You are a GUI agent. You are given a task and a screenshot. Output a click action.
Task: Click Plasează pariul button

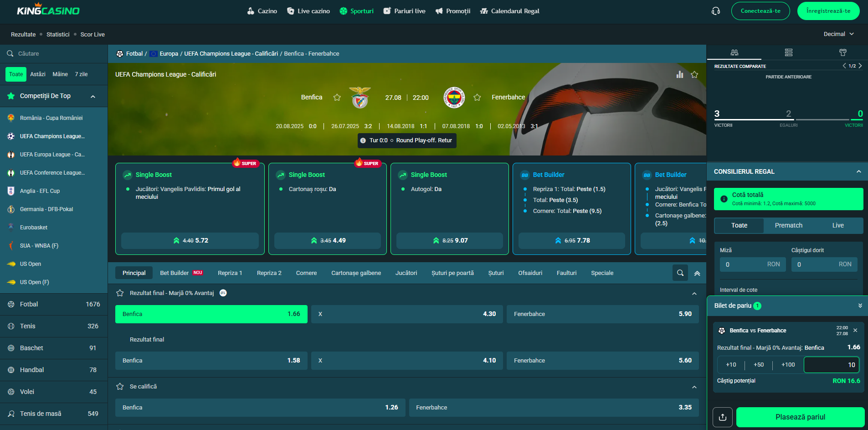click(800, 417)
